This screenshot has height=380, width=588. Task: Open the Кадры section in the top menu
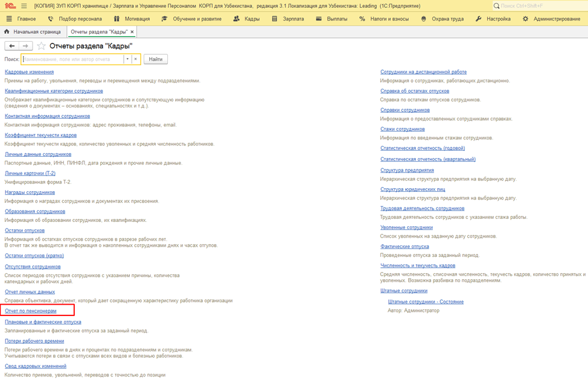click(x=246, y=19)
